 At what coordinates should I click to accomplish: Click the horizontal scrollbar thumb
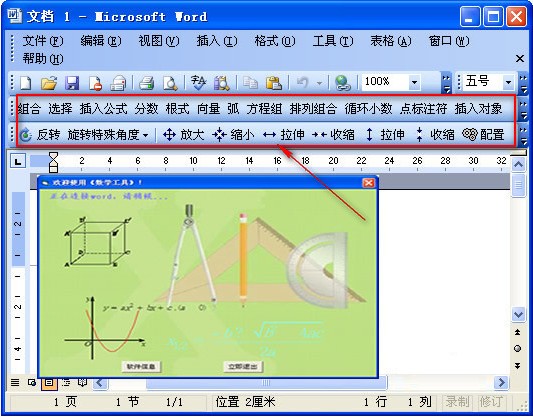[267, 383]
